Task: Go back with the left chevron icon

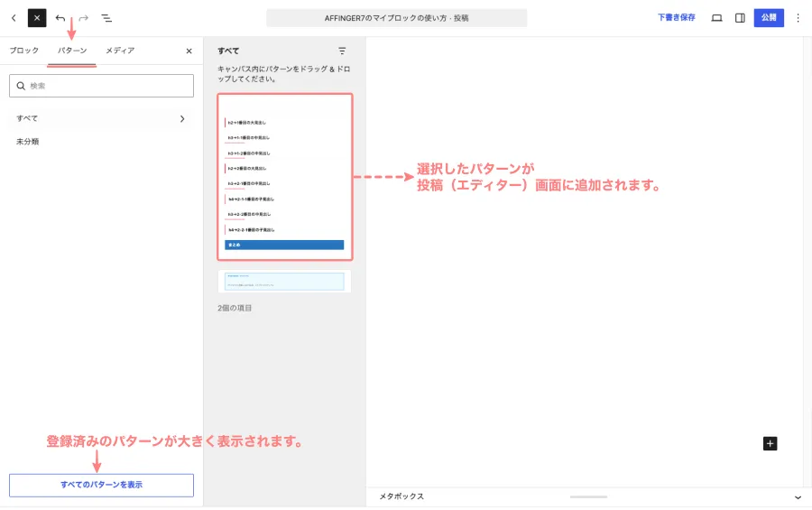Action: pyautogui.click(x=14, y=18)
